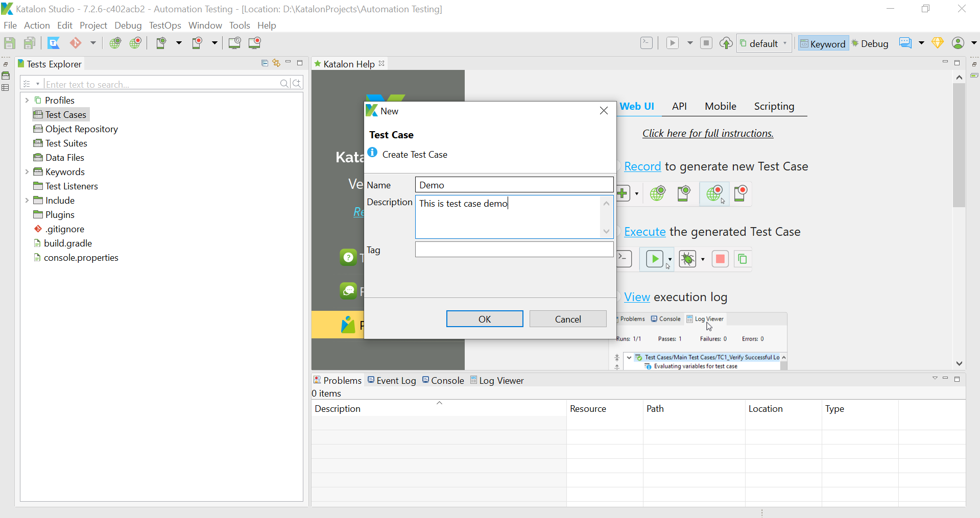Toggle Link with Editor in Tests Explorer
This screenshot has width=980, height=518.
(x=276, y=63)
